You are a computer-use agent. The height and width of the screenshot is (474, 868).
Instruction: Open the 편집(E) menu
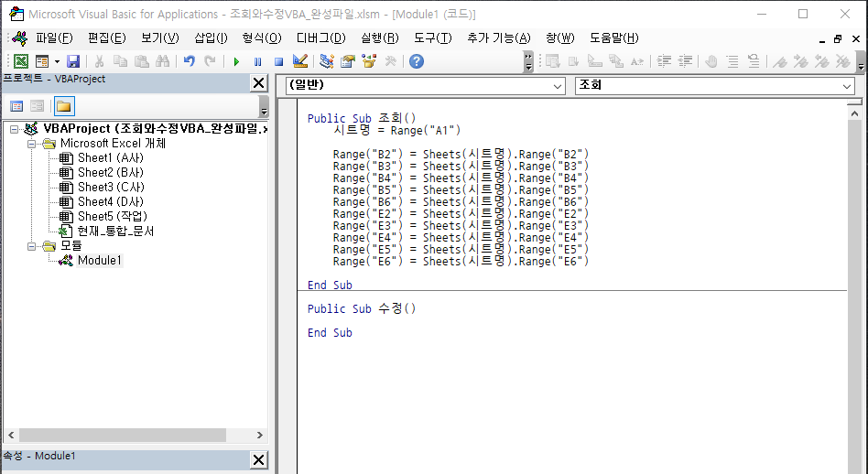[x=107, y=38]
